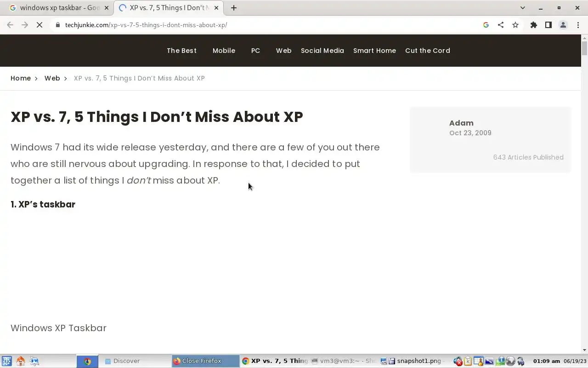Click the display settings tray icon
This screenshot has width=588, height=368.
click(489, 361)
